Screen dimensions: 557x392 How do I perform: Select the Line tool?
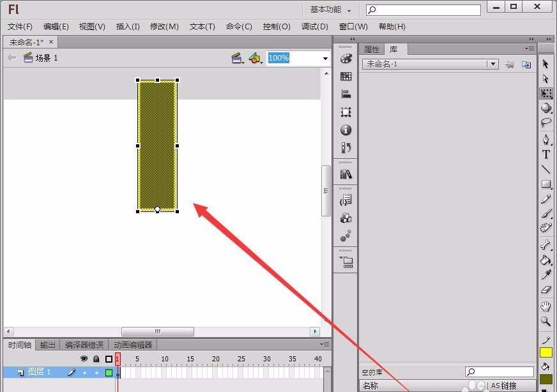(546, 169)
